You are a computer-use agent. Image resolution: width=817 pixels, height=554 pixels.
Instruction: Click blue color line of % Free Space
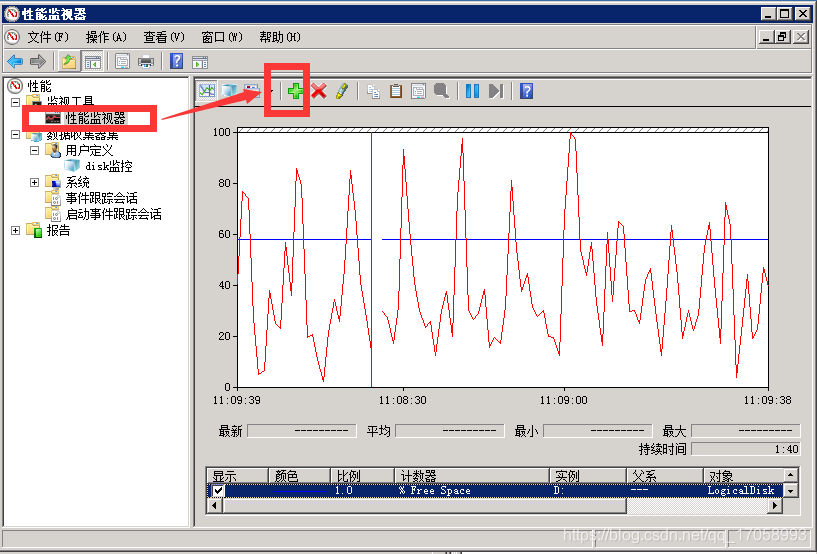[300, 491]
